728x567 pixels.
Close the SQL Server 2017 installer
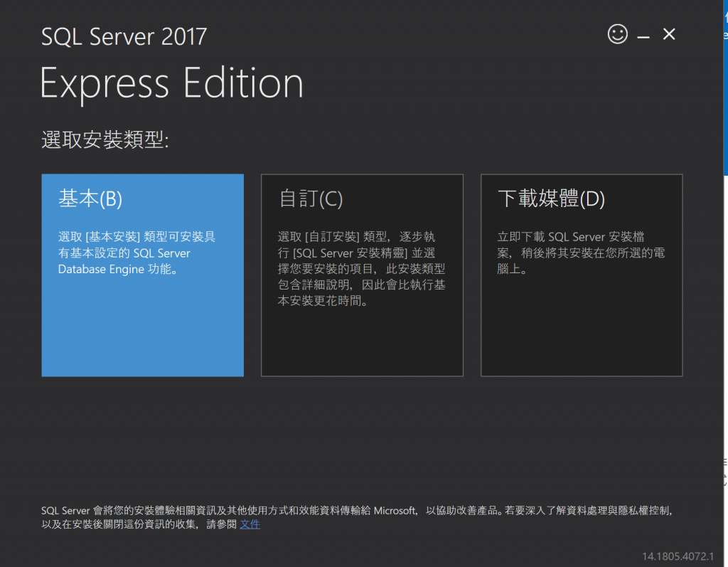(669, 34)
